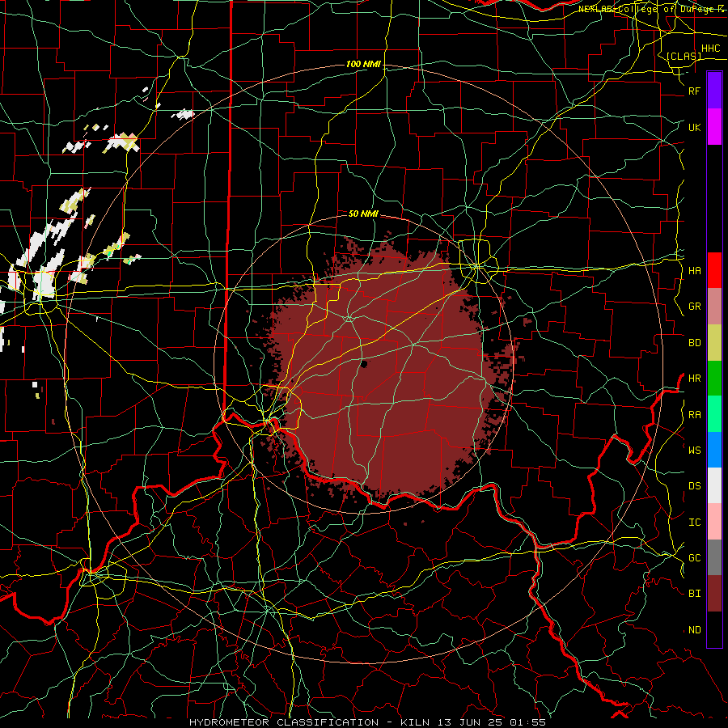Click the light pink IC legend swatch
The height and width of the screenshot is (728, 728).
tap(714, 522)
